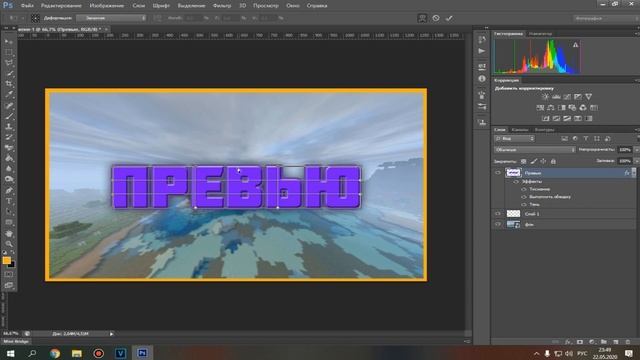The width and height of the screenshot is (640, 360).
Task: Select the Lasso tool
Action: tap(9, 63)
